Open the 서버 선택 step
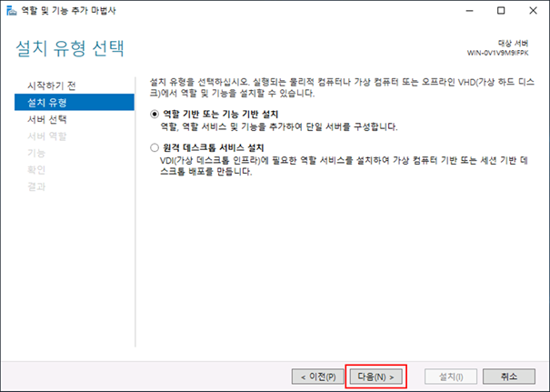The image size is (550, 392). (47, 119)
